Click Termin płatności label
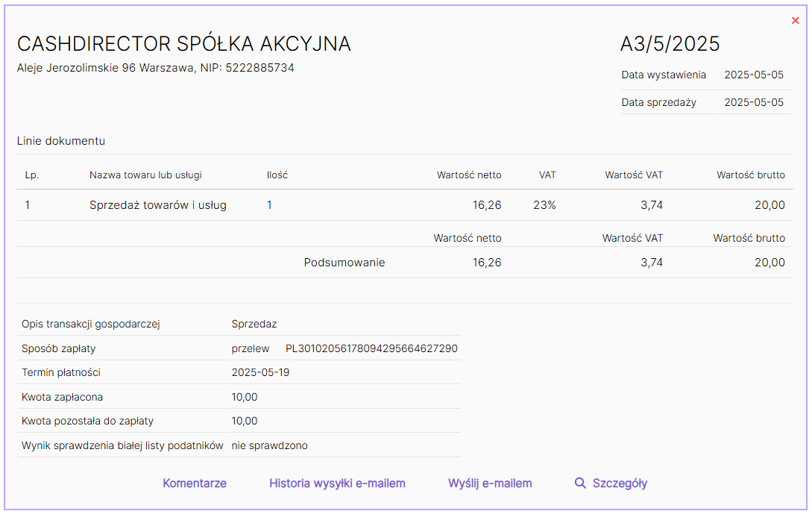The height and width of the screenshot is (514, 812). 61,372
